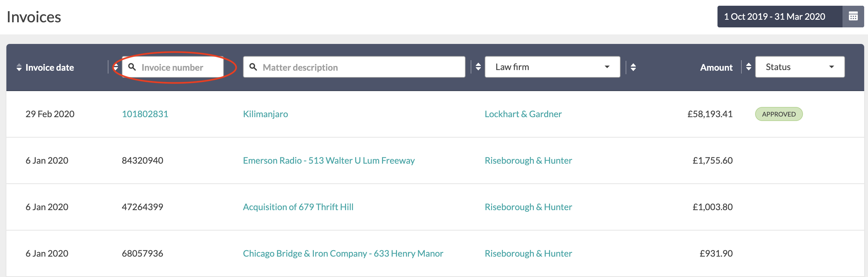Click the Invoice date column header
The image size is (868, 277).
click(49, 67)
